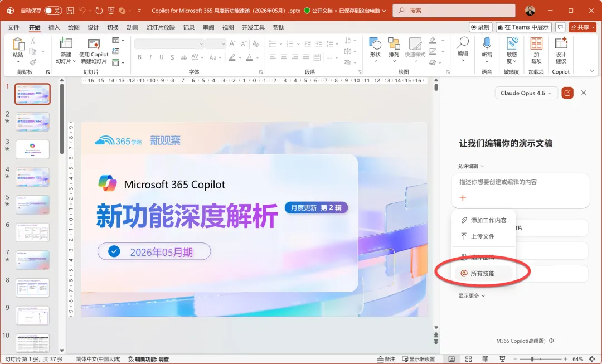Toggle Bold formatting
The image size is (602, 364).
coord(140,57)
